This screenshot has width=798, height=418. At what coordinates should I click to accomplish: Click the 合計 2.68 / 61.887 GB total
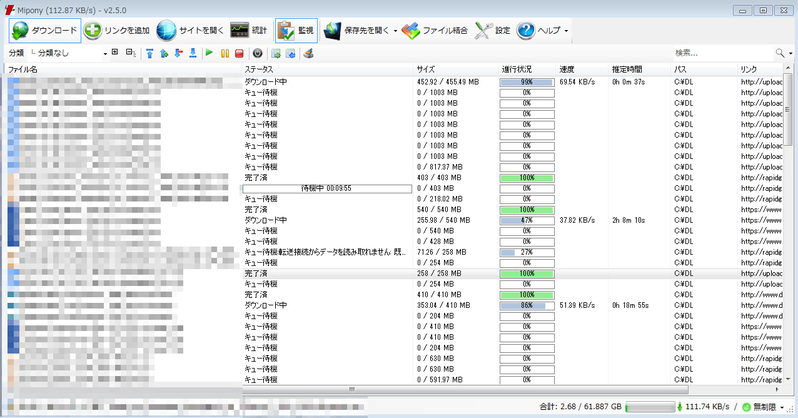pos(580,407)
